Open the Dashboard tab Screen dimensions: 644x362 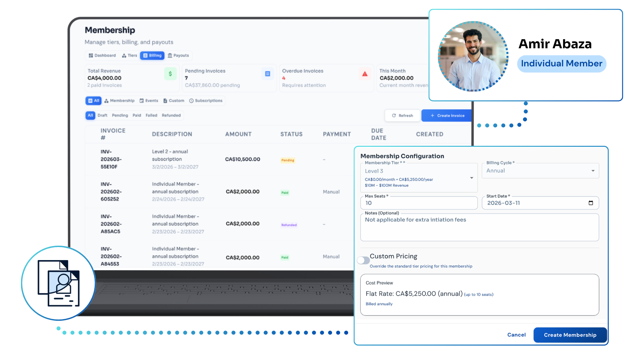pyautogui.click(x=102, y=56)
